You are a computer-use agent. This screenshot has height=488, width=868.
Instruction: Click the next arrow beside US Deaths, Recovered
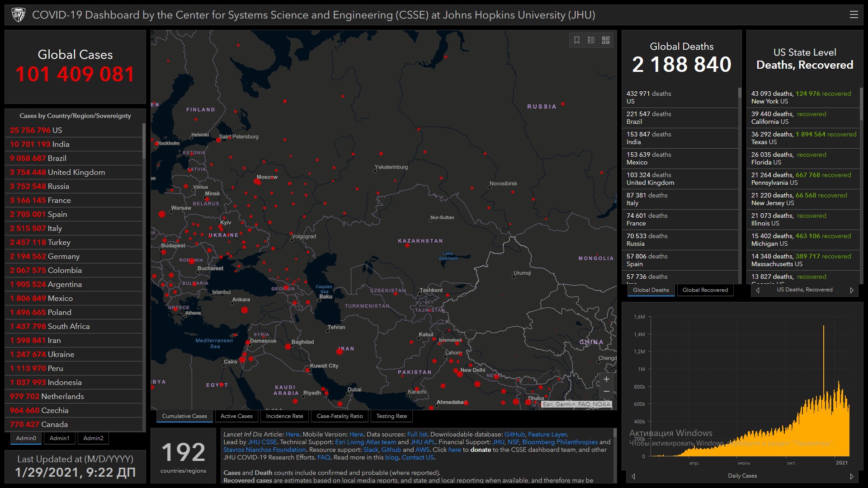(x=852, y=290)
